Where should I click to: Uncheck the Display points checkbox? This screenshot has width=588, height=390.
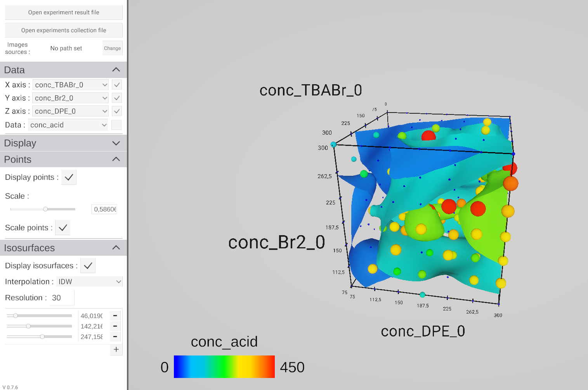(x=69, y=177)
